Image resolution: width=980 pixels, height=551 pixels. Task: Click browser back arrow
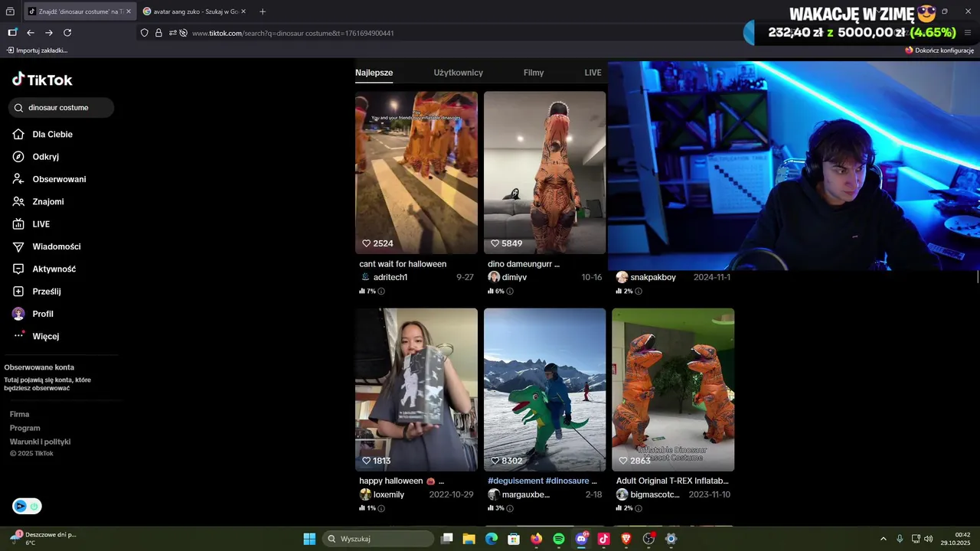31,33
